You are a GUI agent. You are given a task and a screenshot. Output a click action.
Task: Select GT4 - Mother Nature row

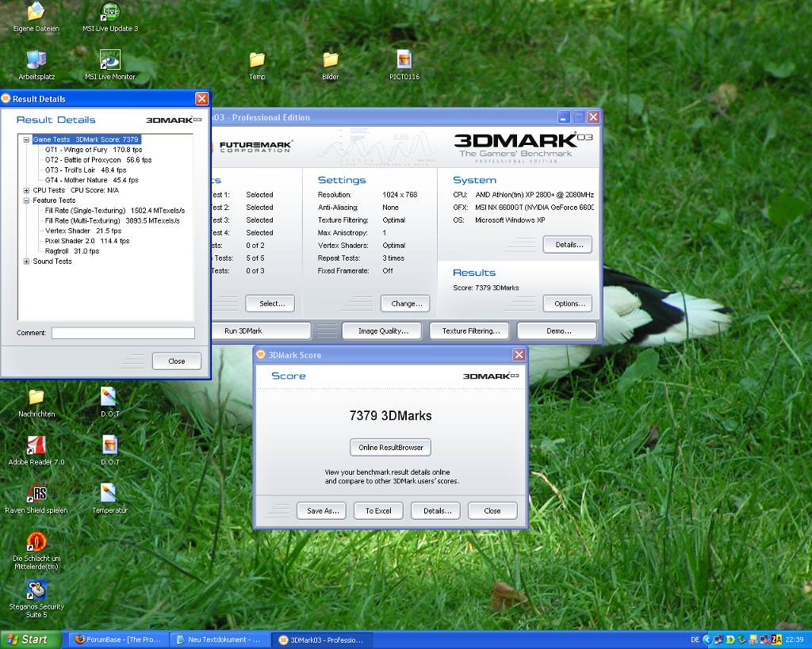pos(92,180)
